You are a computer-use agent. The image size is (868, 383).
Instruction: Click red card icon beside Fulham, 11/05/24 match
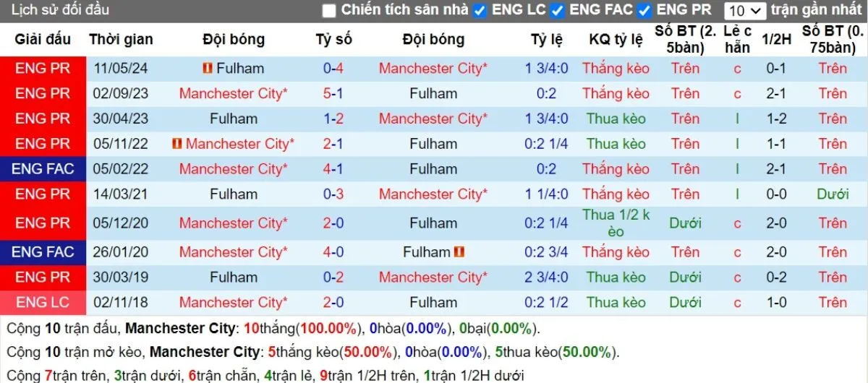point(208,69)
